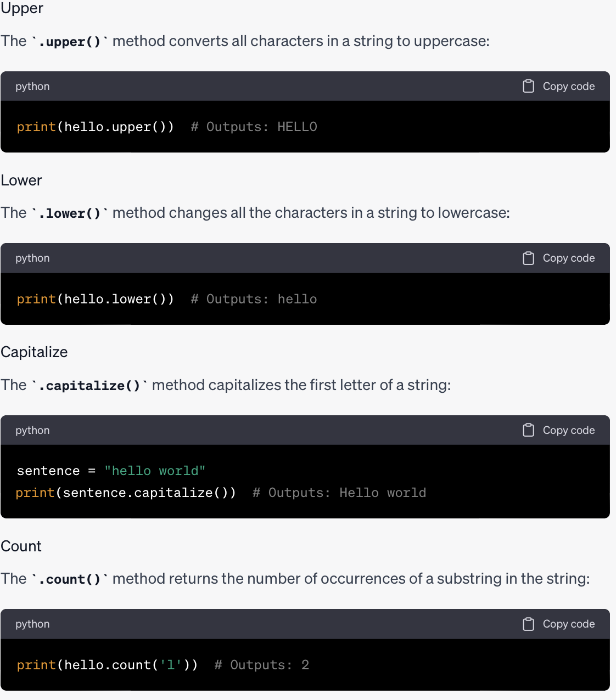Click the 'l' string argument in count call
The width and height of the screenshot is (616, 700).
click(x=171, y=665)
